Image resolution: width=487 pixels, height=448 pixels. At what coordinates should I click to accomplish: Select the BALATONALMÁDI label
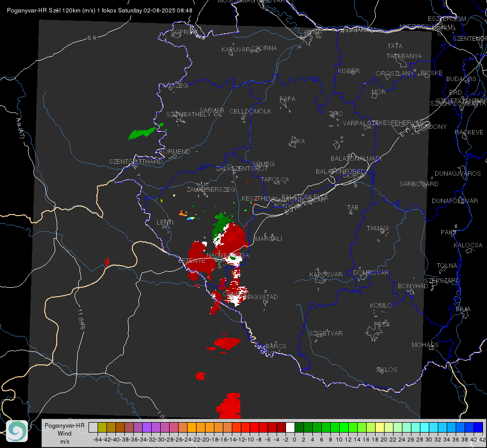[356, 159]
